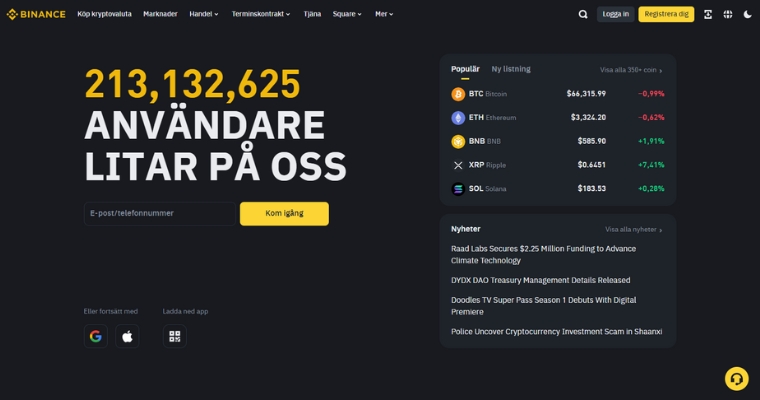Click the Nyheter heading
Viewport: 760px width, 400px height.
click(466, 229)
